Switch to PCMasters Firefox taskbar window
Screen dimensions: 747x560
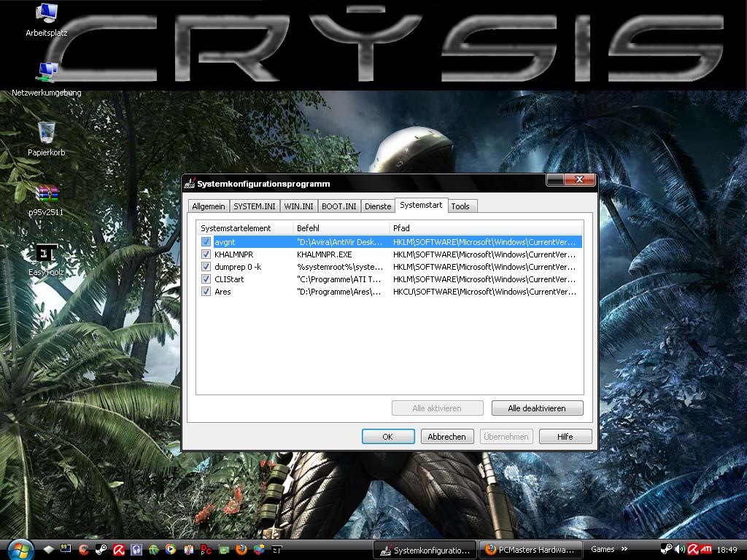click(532, 550)
